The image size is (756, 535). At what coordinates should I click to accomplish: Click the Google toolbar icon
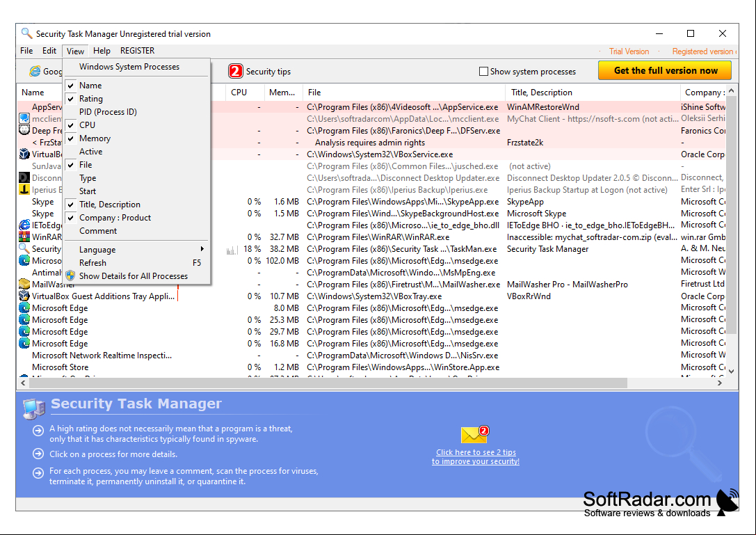[x=35, y=72]
